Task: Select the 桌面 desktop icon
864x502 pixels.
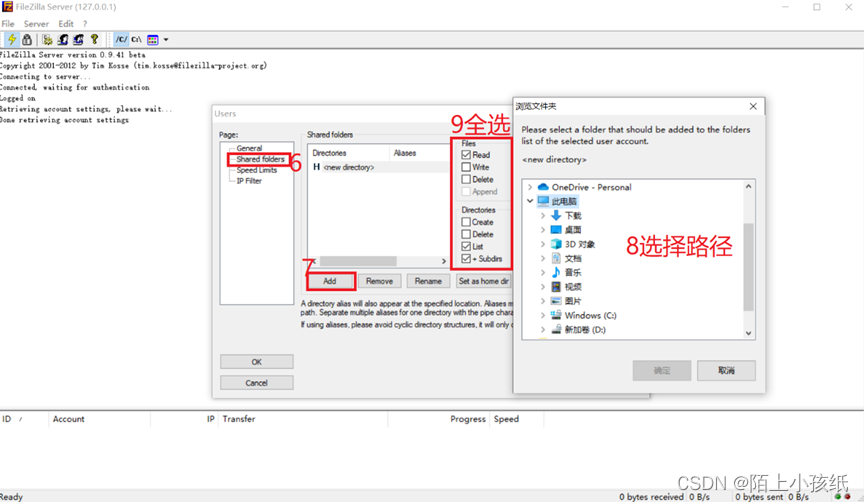Action: pos(556,230)
